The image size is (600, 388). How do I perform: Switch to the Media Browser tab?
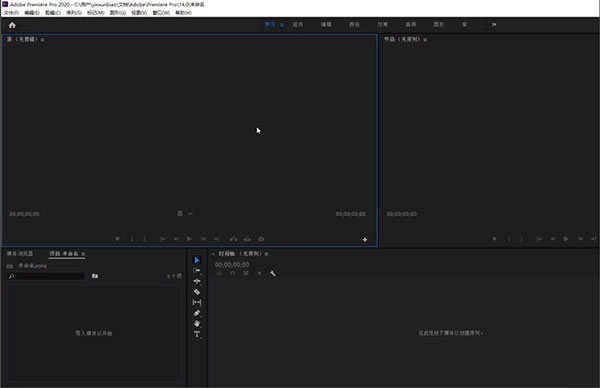coord(20,254)
